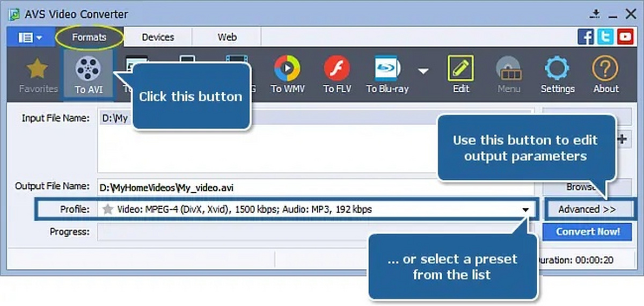Click the Output File Name field
The height and width of the screenshot is (306, 644).
[316, 187]
